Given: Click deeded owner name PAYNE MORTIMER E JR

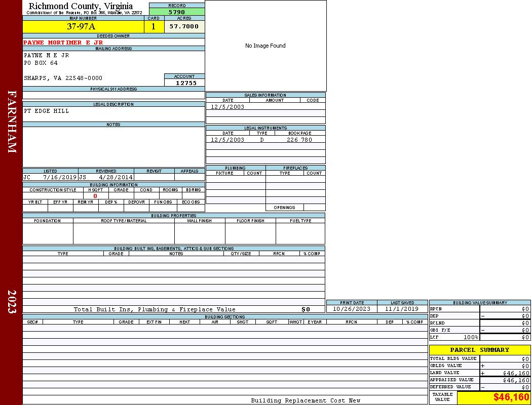Looking at the screenshot, I should click(x=63, y=43).
